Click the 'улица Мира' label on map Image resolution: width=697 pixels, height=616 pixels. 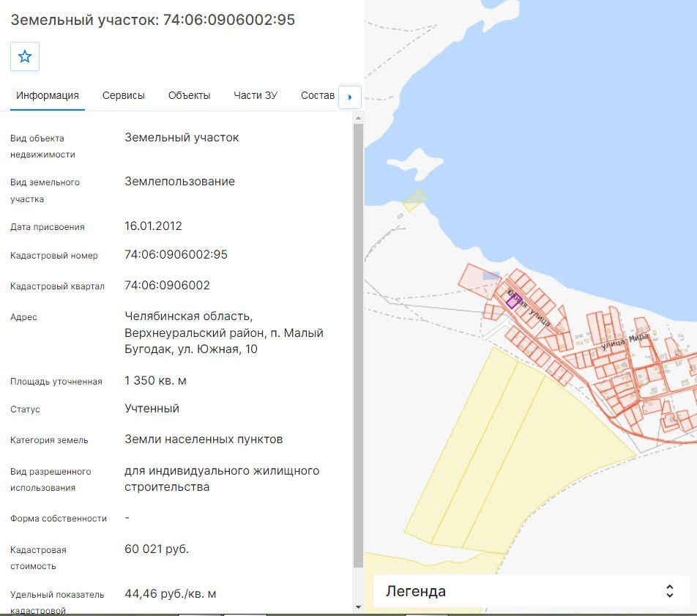coord(625,341)
